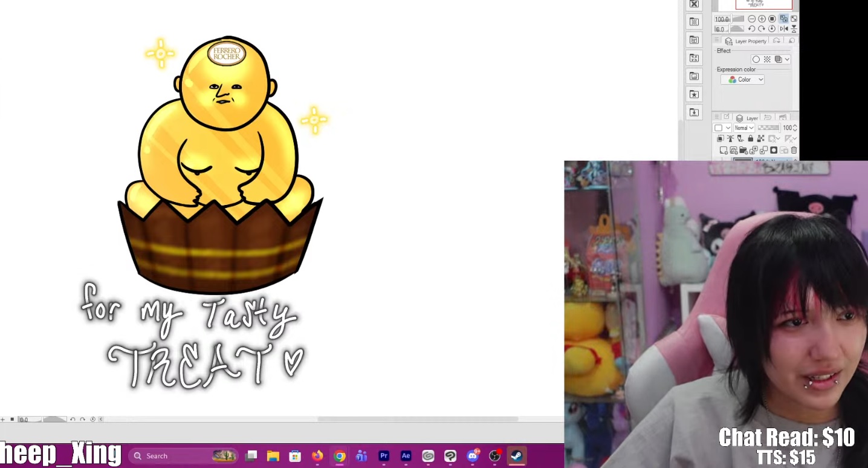Adjust the layer opacity slider
Screen dimensions: 868x468
(768, 128)
